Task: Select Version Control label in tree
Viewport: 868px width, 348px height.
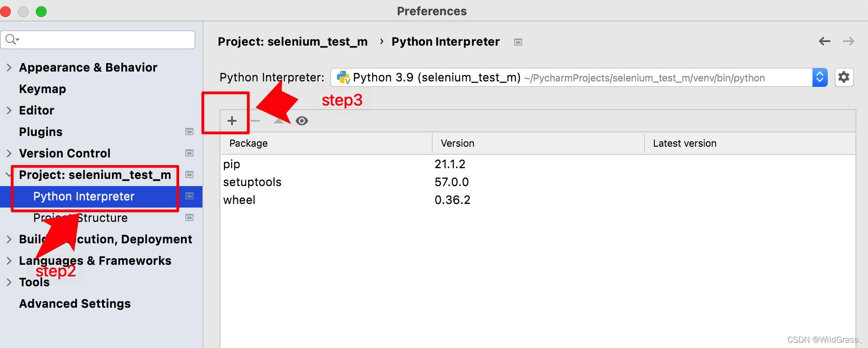Action: click(64, 153)
